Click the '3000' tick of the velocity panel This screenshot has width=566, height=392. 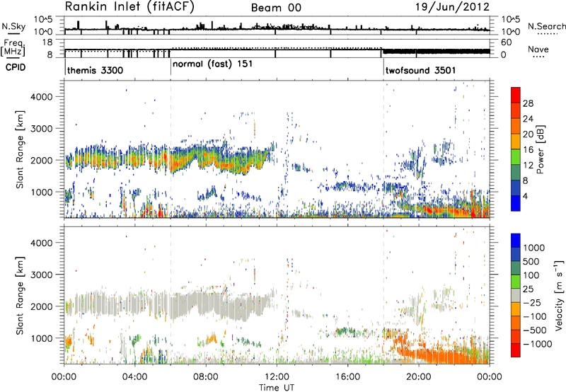(x=41, y=275)
